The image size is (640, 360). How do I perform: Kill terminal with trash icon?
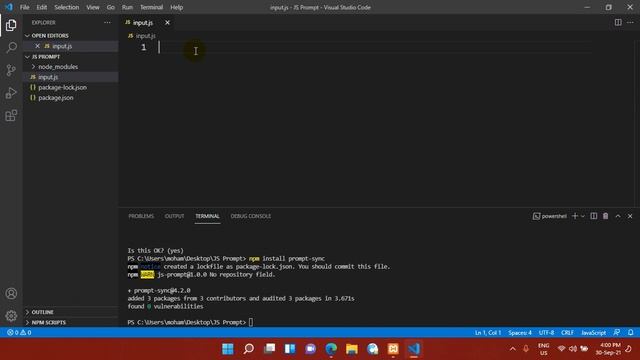click(x=605, y=216)
